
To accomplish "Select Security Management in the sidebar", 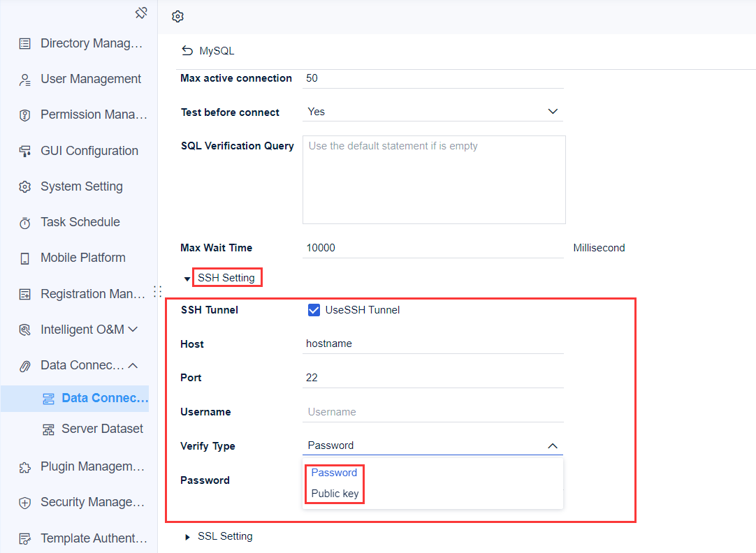I will tap(25, 502).
